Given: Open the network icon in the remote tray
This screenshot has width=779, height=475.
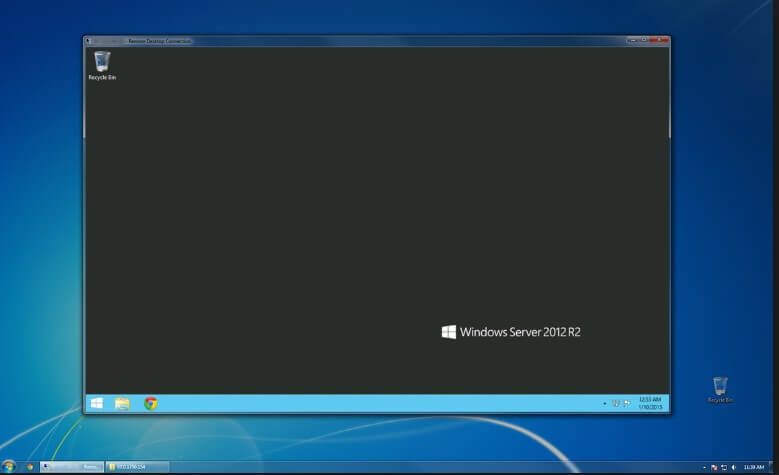Looking at the screenshot, I should click(616, 403).
